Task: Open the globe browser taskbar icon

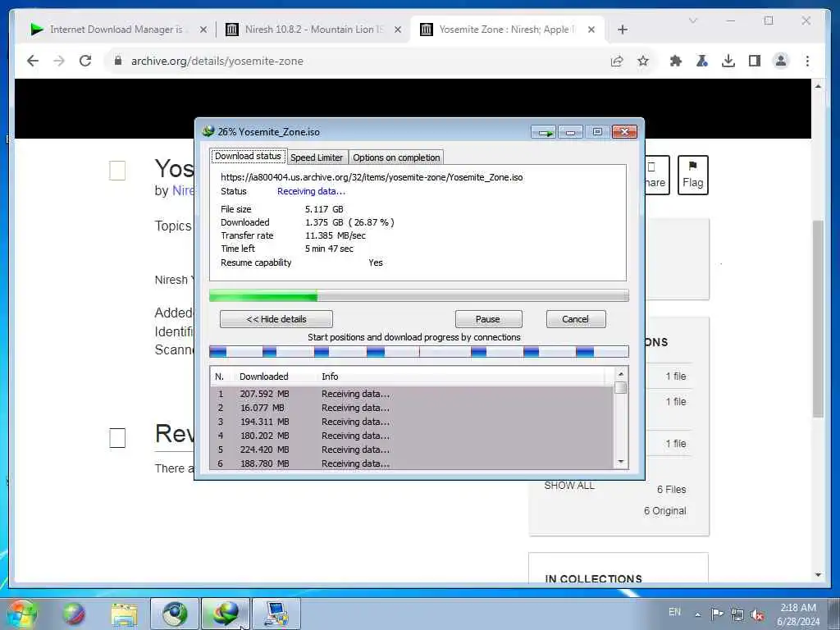Action: coord(175,614)
